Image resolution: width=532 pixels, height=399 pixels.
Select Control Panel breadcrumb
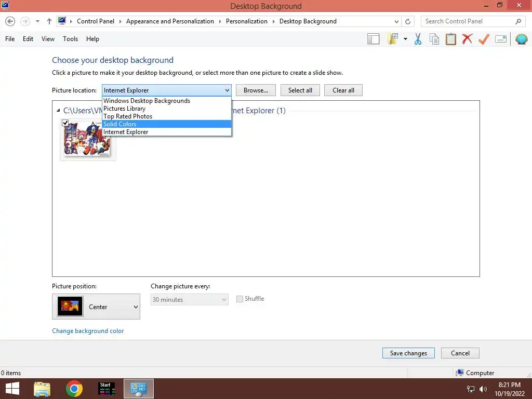coord(96,21)
